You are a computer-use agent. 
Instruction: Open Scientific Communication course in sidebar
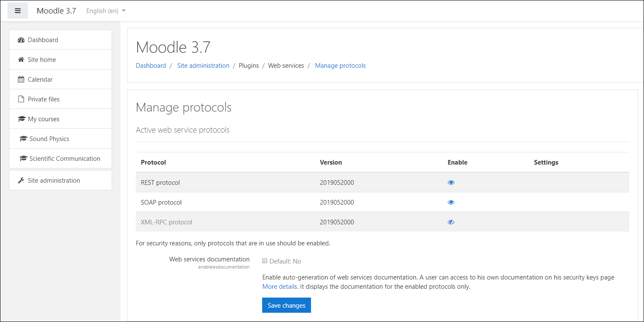click(64, 159)
